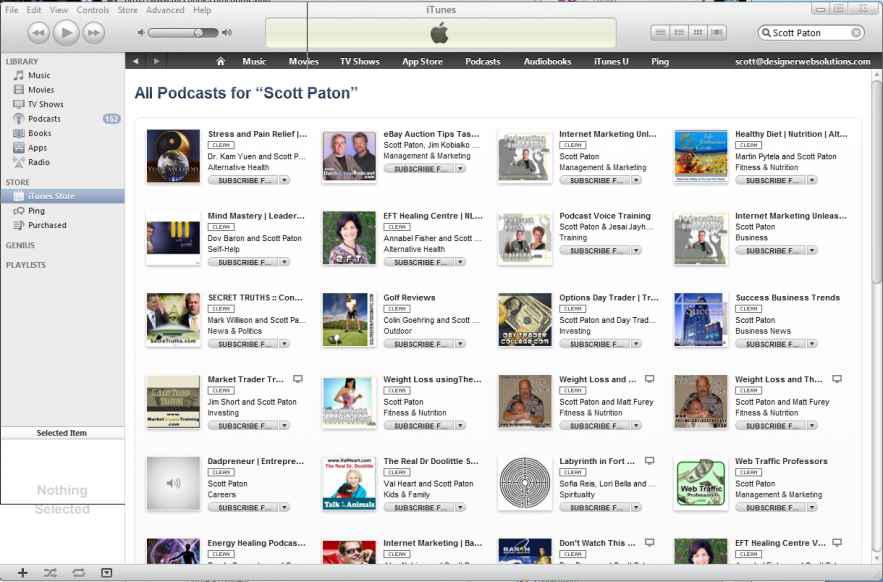Open Radio in the Library sidebar
883x582 pixels.
click(x=41, y=161)
